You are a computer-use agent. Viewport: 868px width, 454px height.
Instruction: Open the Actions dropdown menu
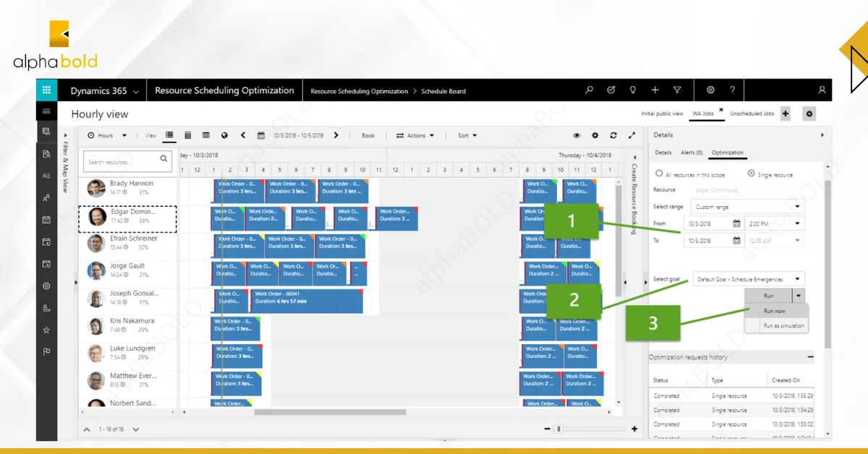coord(415,135)
